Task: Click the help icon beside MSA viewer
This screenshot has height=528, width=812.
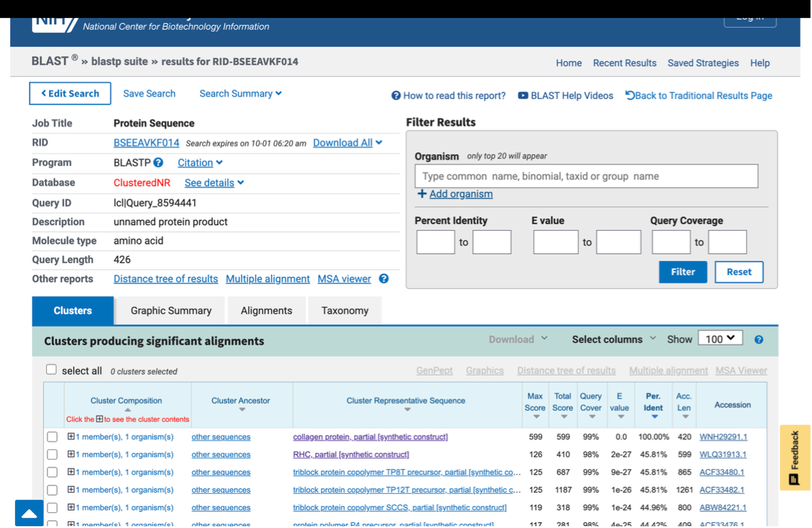Action: (384, 279)
